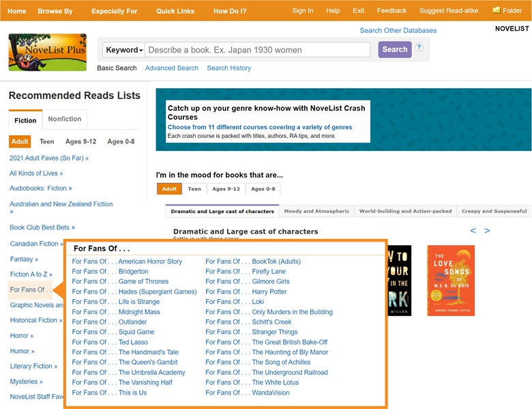Select Ages 9-12 in Recommended Reads Lists
The height and width of the screenshot is (409, 532).
[x=80, y=141]
